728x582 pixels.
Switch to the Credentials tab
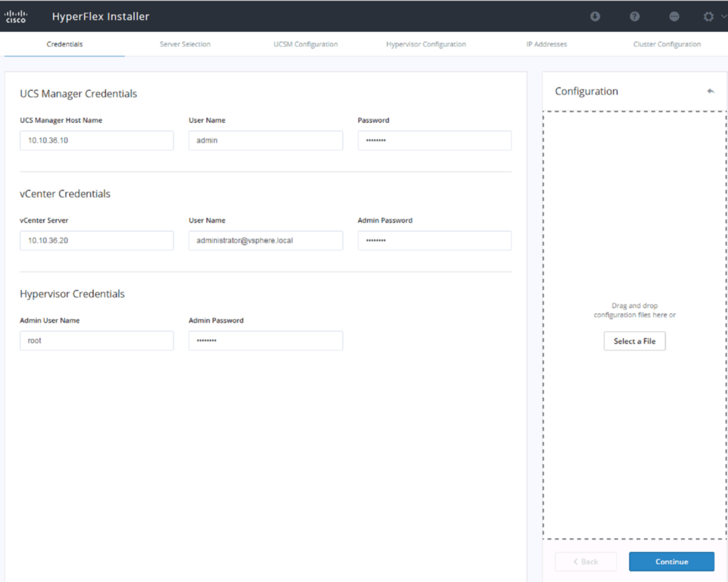click(x=65, y=44)
